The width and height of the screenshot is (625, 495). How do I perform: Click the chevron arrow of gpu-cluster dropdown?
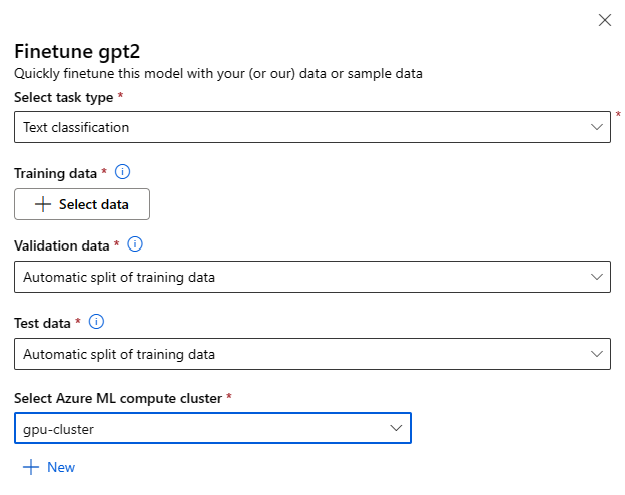pyautogui.click(x=397, y=428)
